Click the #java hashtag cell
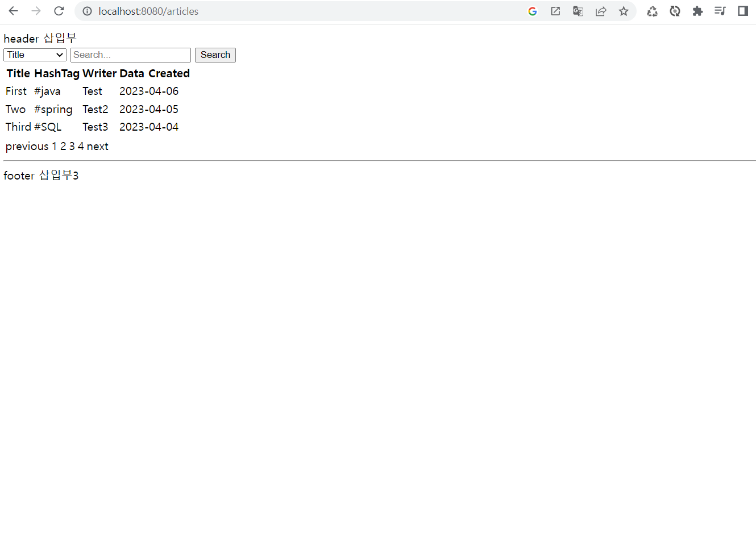Screen dimensions: 756x546 click(x=47, y=91)
